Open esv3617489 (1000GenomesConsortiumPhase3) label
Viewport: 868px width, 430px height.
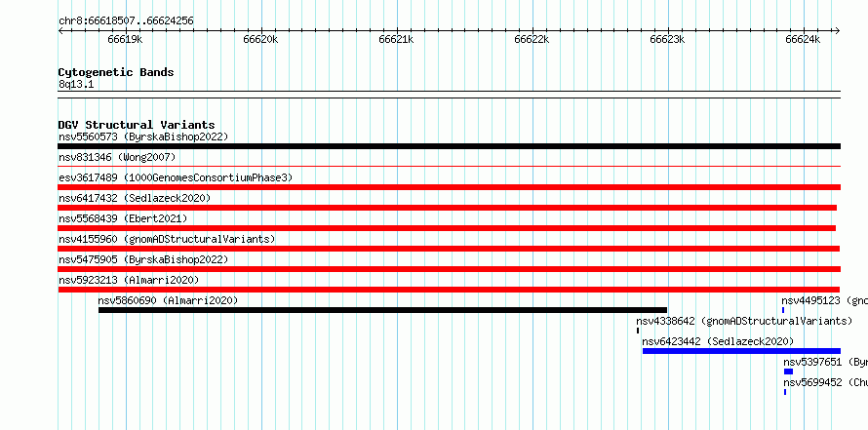coord(176,177)
